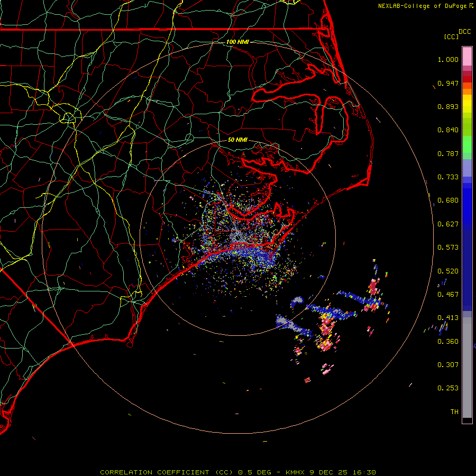The height and width of the screenshot is (476, 476).
Task: Click the 100 NMI range ring label
Action: (237, 42)
